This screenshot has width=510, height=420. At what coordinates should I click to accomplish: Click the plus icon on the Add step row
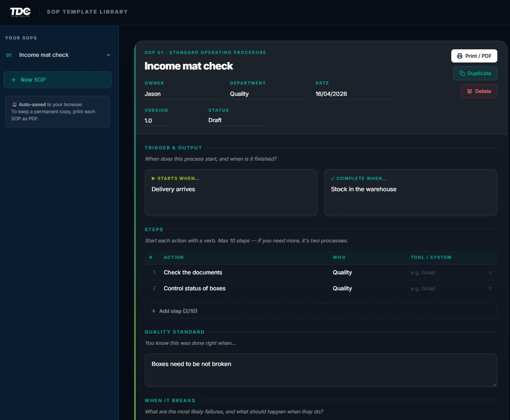click(x=153, y=311)
